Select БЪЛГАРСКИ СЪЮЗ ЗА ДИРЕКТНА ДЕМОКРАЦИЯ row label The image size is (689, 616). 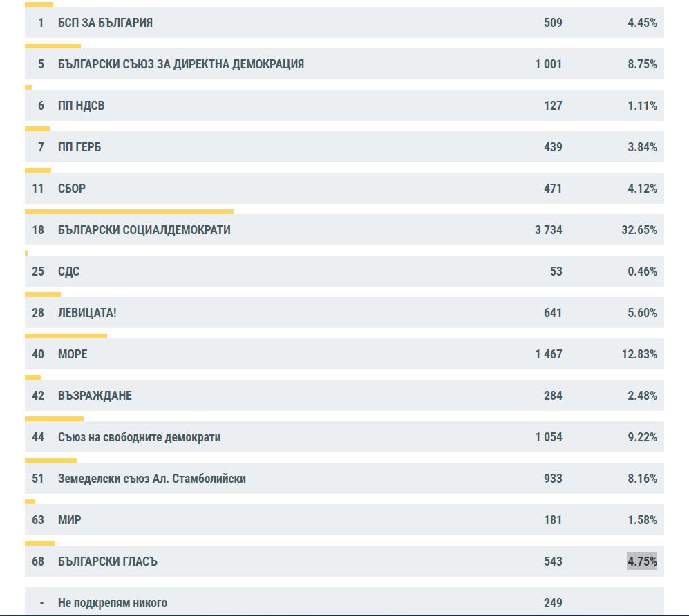click(181, 64)
